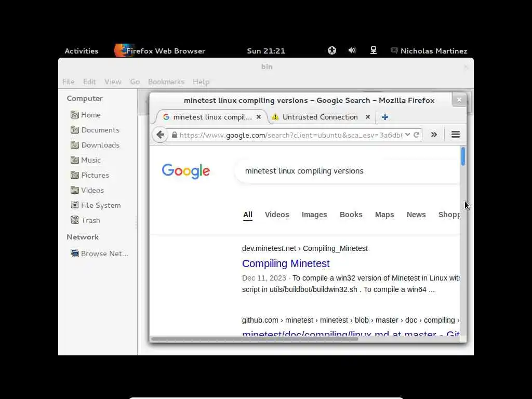Open a new tab with plus icon
Screen dimensions: 532x399
385,117
